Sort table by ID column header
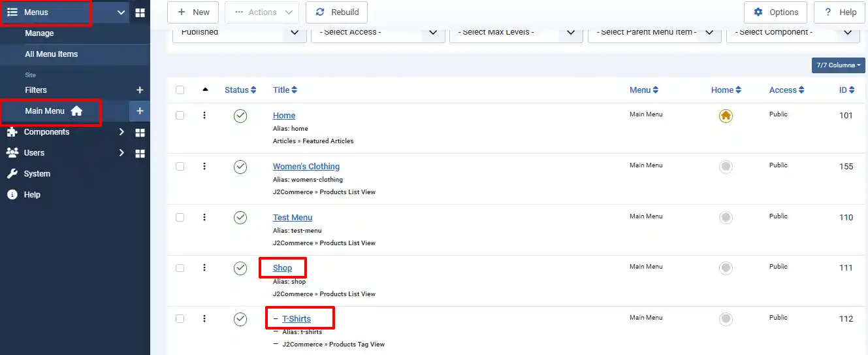 pos(846,90)
